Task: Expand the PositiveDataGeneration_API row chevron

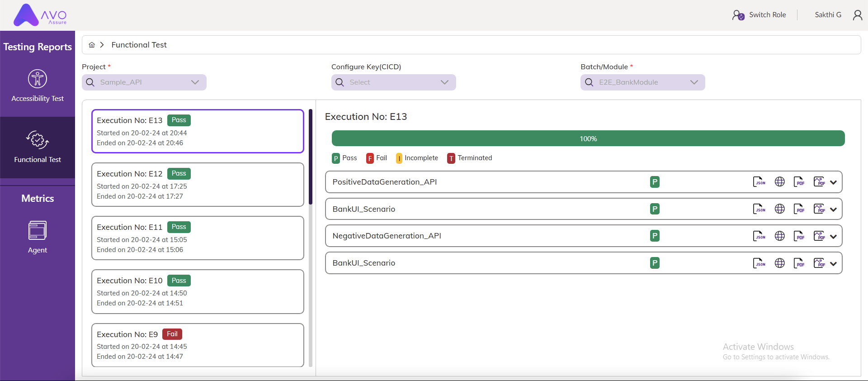Action: [834, 182]
